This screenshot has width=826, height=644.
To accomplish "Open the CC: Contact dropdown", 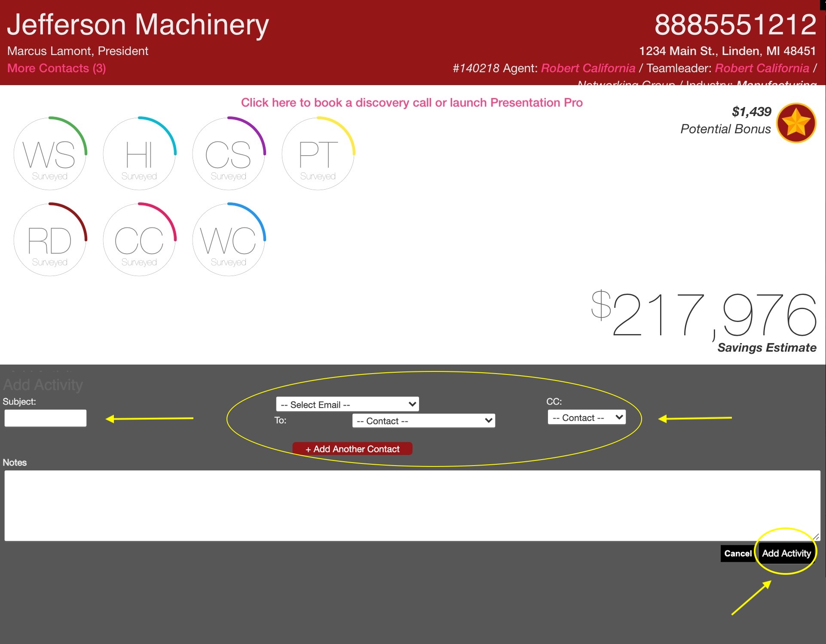I will click(586, 417).
